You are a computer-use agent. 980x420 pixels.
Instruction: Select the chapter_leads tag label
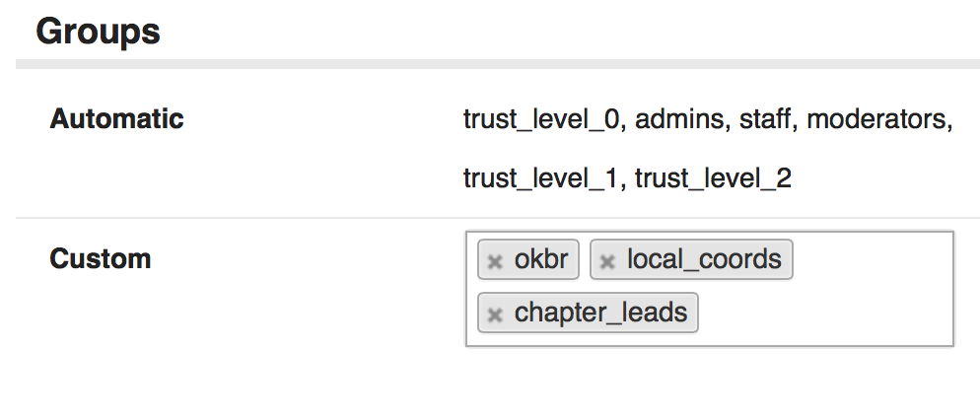click(600, 313)
